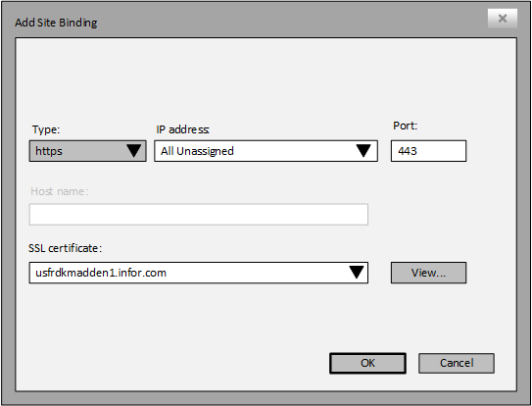Image resolution: width=532 pixels, height=406 pixels.
Task: Open certificate details with View... button
Action: click(428, 273)
